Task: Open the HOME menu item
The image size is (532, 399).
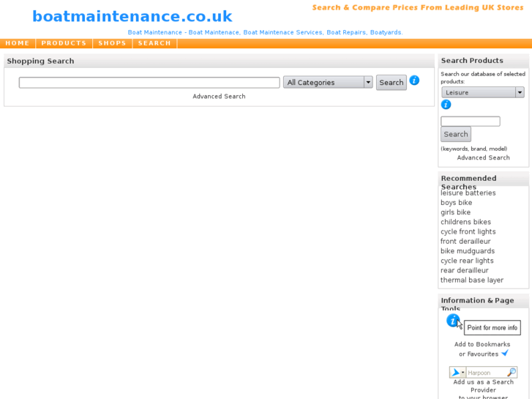Action: click(18, 43)
